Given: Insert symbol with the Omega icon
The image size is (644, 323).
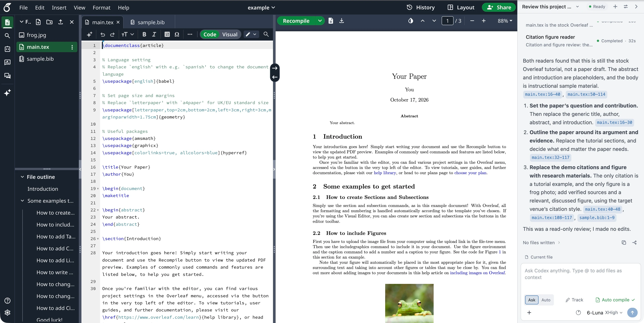Looking at the screenshot, I should pyautogui.click(x=177, y=34).
